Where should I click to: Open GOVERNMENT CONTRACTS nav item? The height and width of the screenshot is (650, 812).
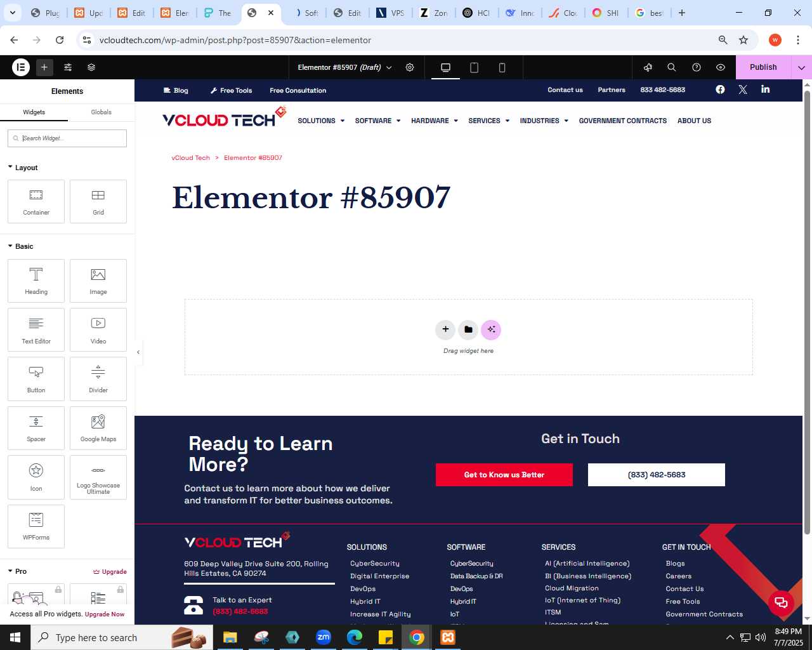point(623,121)
